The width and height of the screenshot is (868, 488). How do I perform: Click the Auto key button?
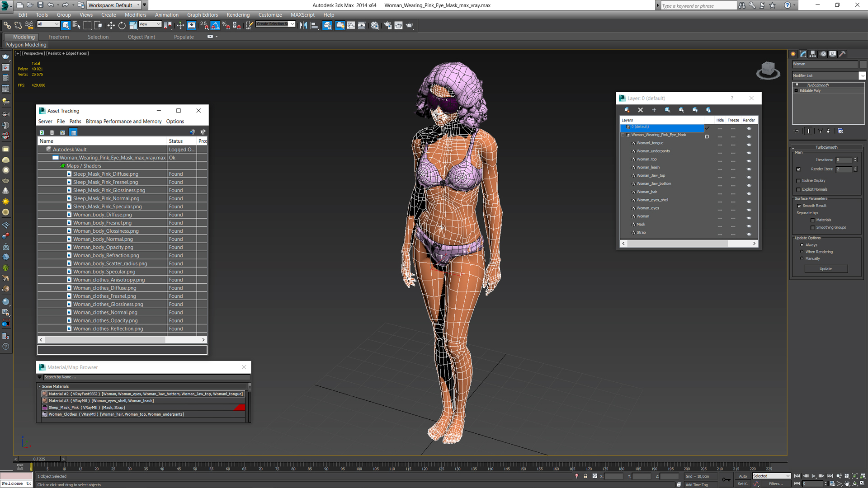743,476
